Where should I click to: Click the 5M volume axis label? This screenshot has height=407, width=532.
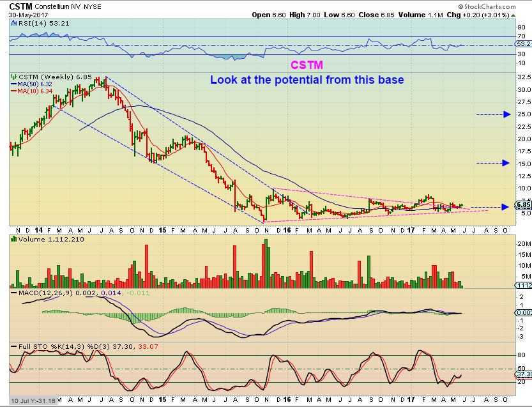pos(526,276)
